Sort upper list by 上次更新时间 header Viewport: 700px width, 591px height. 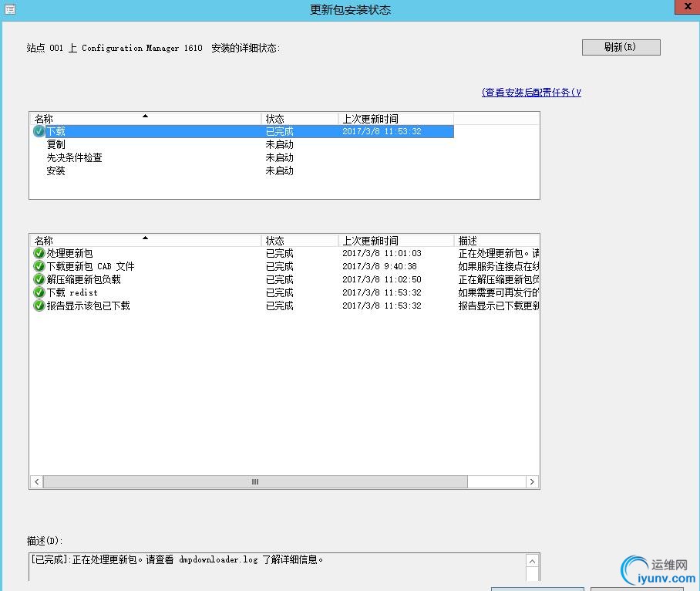coord(396,119)
